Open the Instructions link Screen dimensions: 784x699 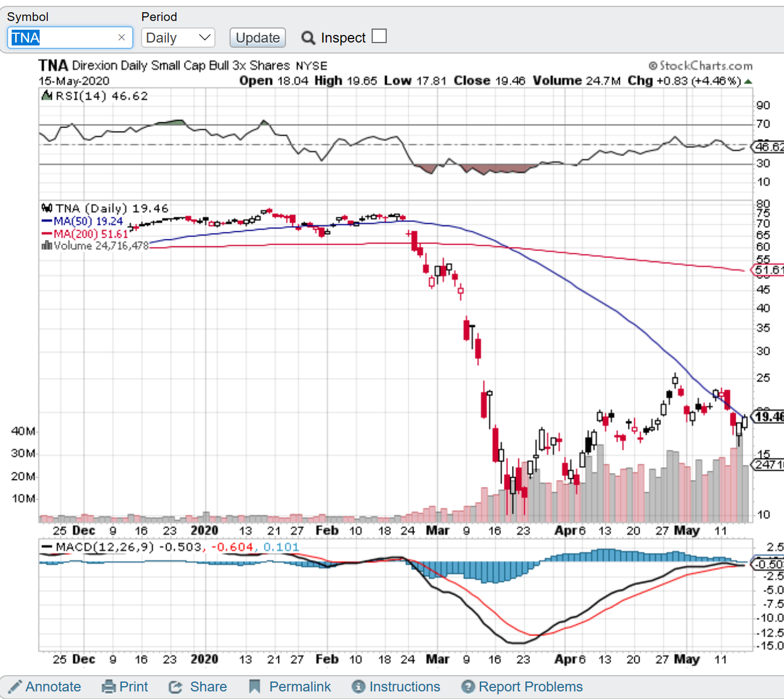tap(405, 687)
